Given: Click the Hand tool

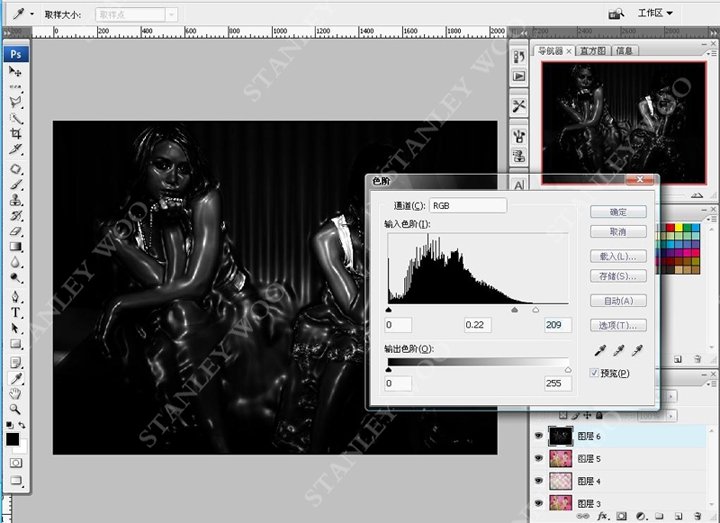Looking at the screenshot, I should (16, 394).
